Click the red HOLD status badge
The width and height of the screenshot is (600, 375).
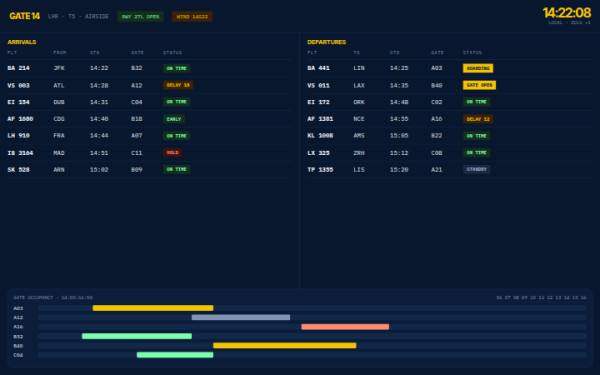tap(173, 153)
